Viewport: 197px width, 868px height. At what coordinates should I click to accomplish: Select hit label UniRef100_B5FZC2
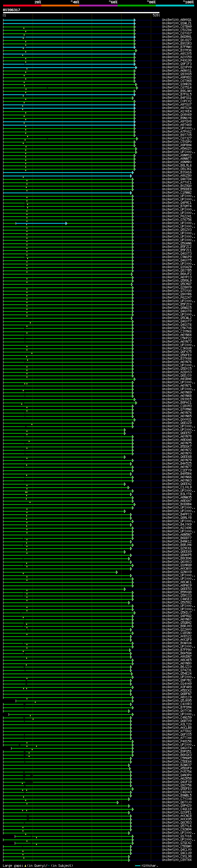[x=177, y=247]
